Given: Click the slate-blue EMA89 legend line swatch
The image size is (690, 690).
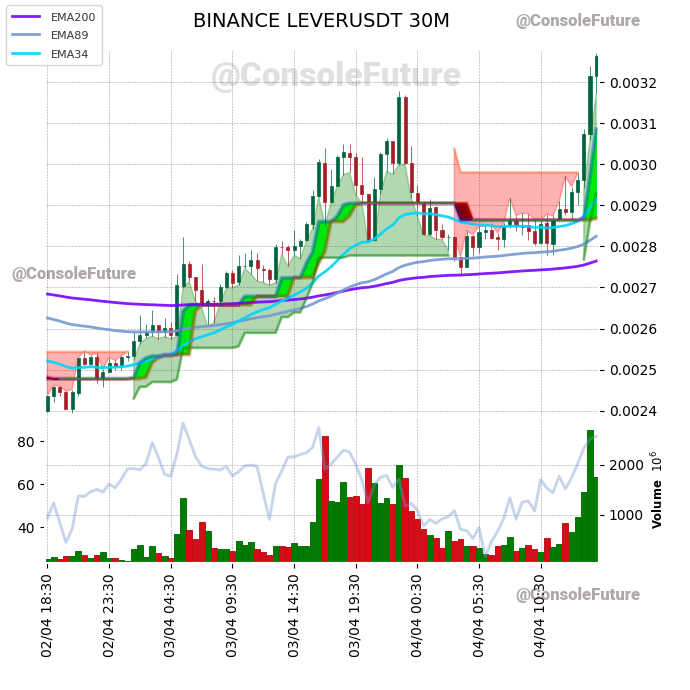Looking at the screenshot, I should click(x=26, y=35).
